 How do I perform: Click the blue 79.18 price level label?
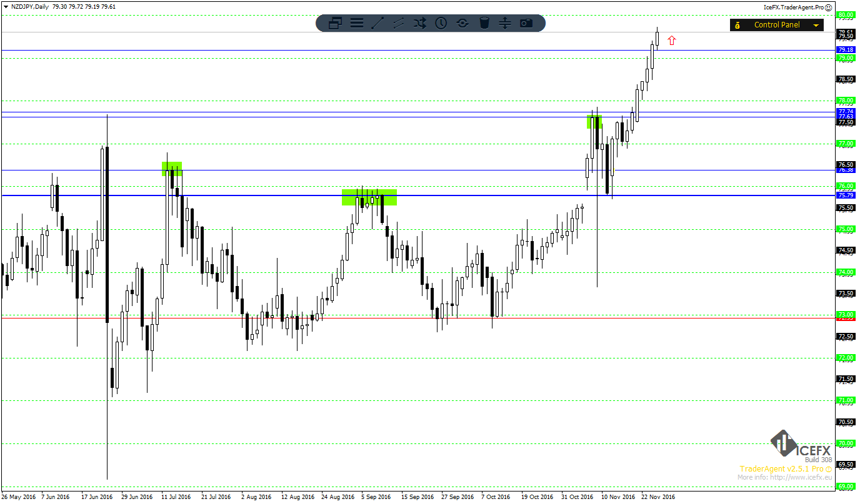point(846,49)
